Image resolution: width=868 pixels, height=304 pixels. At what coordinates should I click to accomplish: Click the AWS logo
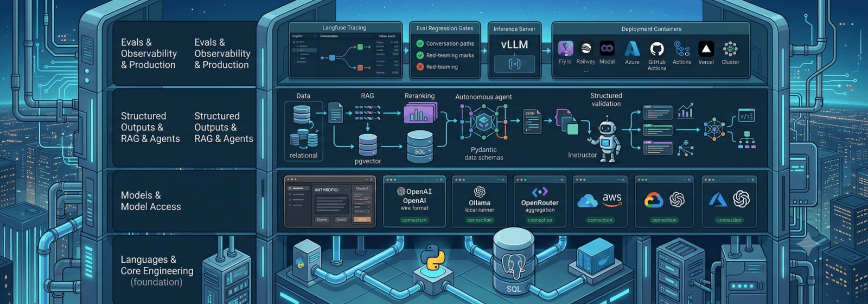click(612, 200)
